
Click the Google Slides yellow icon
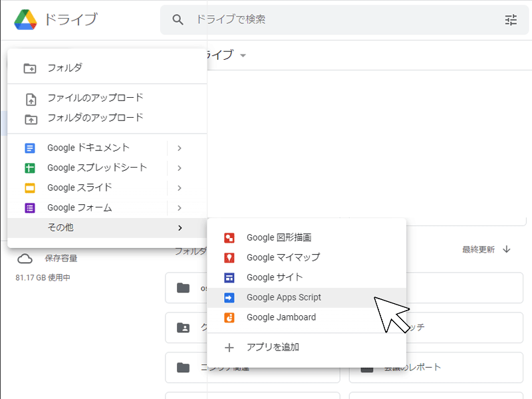(30, 188)
